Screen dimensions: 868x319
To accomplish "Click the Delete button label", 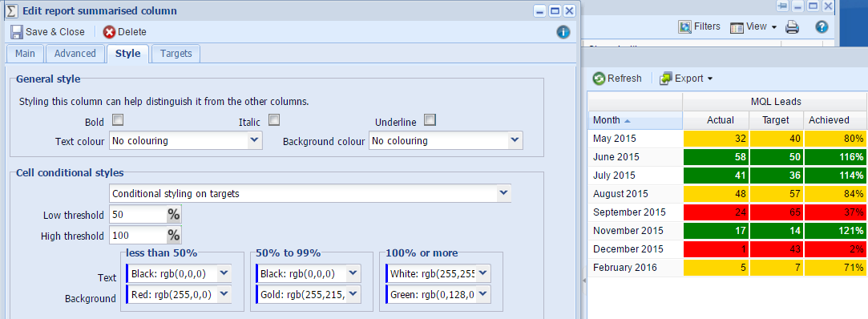I will [132, 32].
